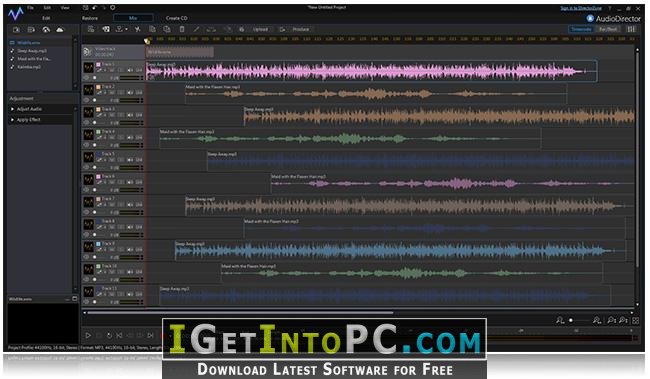Click the Produce button

tap(301, 29)
